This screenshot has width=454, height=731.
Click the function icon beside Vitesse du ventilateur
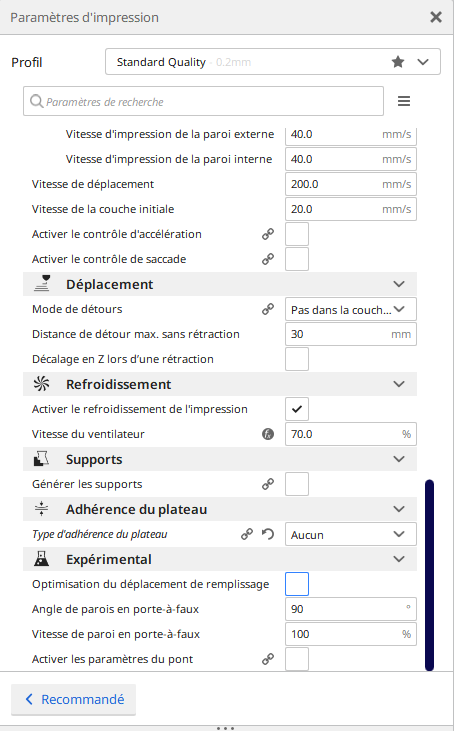(268, 434)
